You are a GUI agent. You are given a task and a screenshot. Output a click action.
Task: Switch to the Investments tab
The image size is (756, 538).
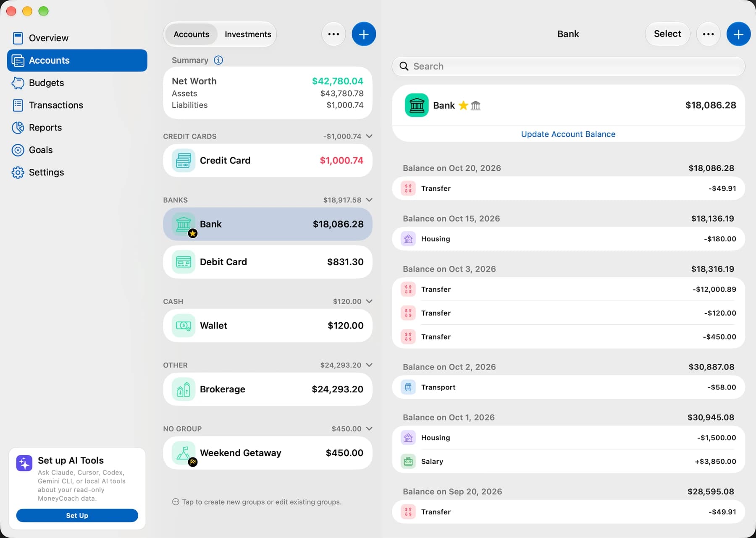pos(248,34)
